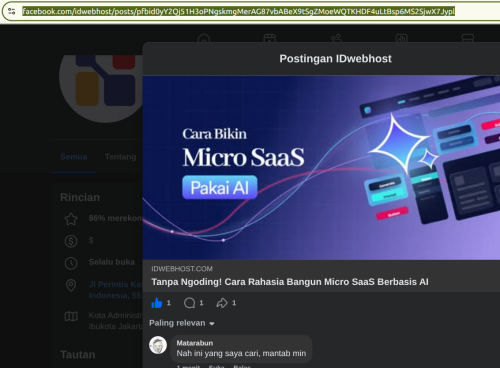Image resolution: width=500 pixels, height=368 pixels.
Task: Click the star recommendation icon in Rincian
Action: (x=71, y=219)
